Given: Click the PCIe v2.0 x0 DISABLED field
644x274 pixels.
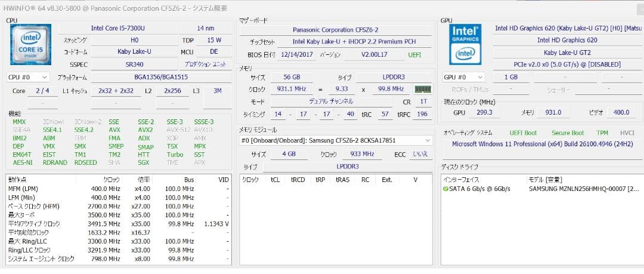Looking at the screenshot, I should tap(567, 64).
